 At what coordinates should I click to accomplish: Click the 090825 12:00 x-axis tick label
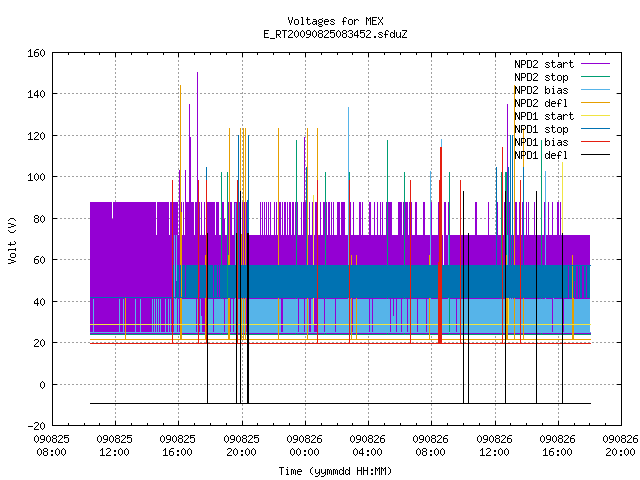(114, 446)
